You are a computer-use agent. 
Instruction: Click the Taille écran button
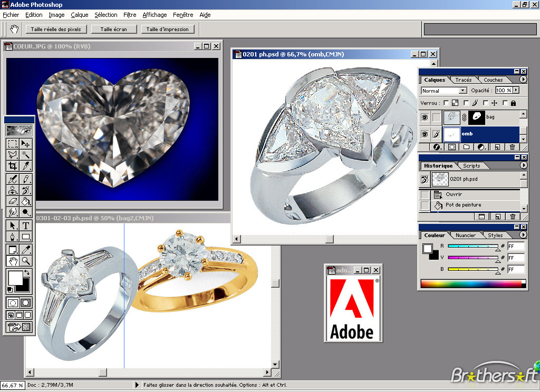114,30
